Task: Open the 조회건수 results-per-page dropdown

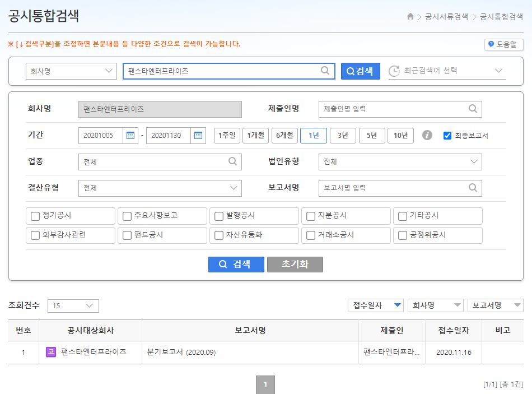Action: [x=73, y=306]
